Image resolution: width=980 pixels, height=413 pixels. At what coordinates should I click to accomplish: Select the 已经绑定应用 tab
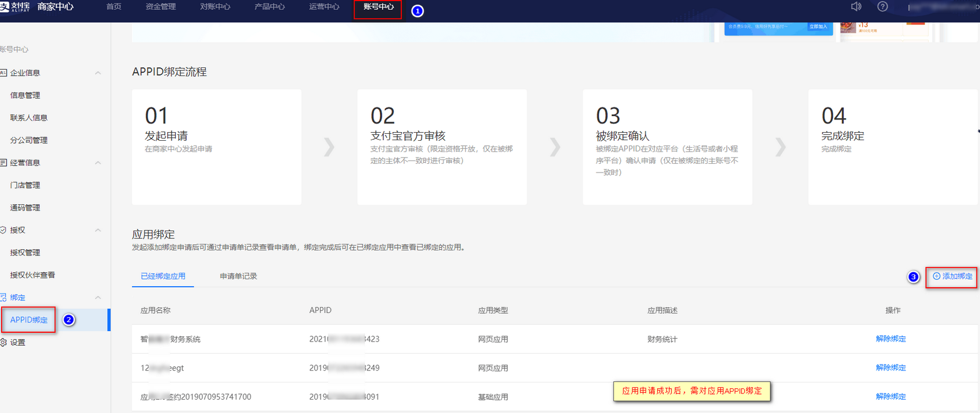coord(163,276)
